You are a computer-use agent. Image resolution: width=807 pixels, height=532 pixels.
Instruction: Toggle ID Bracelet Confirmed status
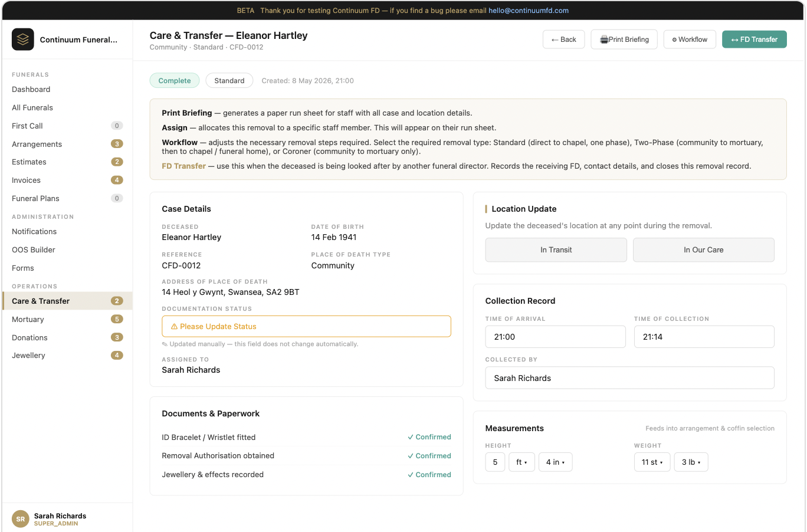coord(429,437)
